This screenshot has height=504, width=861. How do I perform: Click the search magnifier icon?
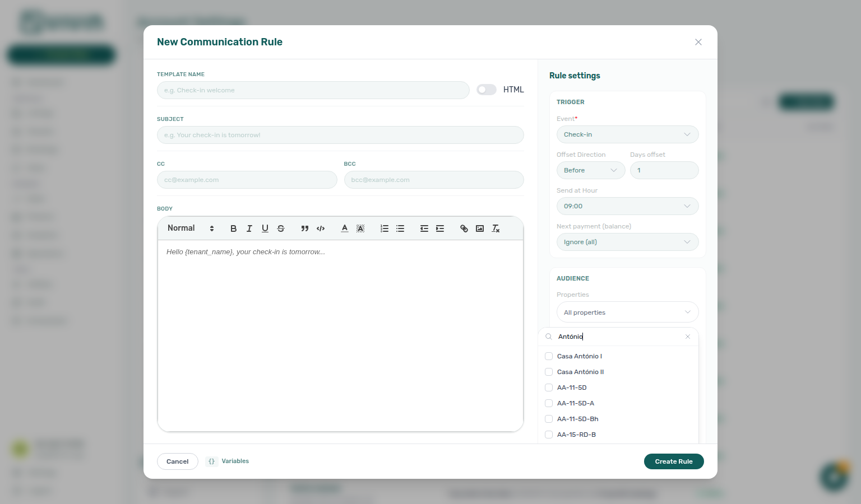click(549, 337)
